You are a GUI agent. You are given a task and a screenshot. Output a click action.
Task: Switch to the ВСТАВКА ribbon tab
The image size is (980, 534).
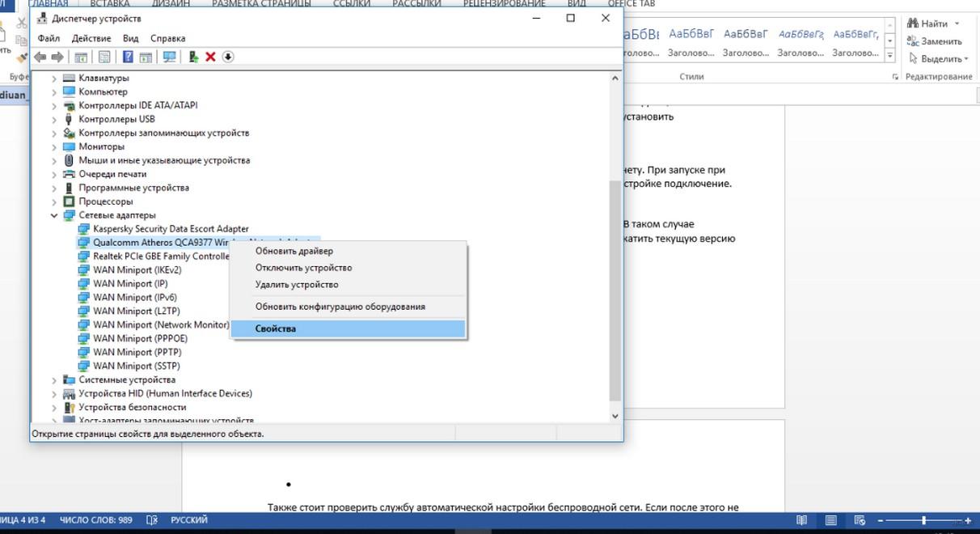tap(110, 4)
